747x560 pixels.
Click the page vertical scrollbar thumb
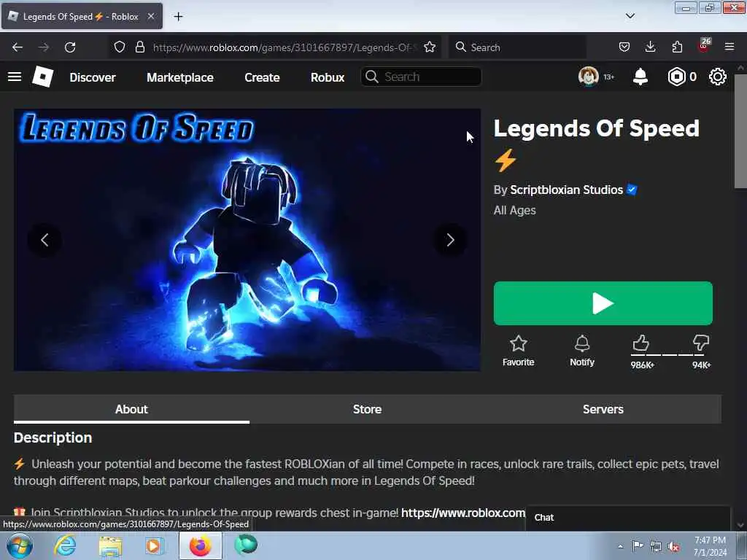pyautogui.click(x=740, y=131)
